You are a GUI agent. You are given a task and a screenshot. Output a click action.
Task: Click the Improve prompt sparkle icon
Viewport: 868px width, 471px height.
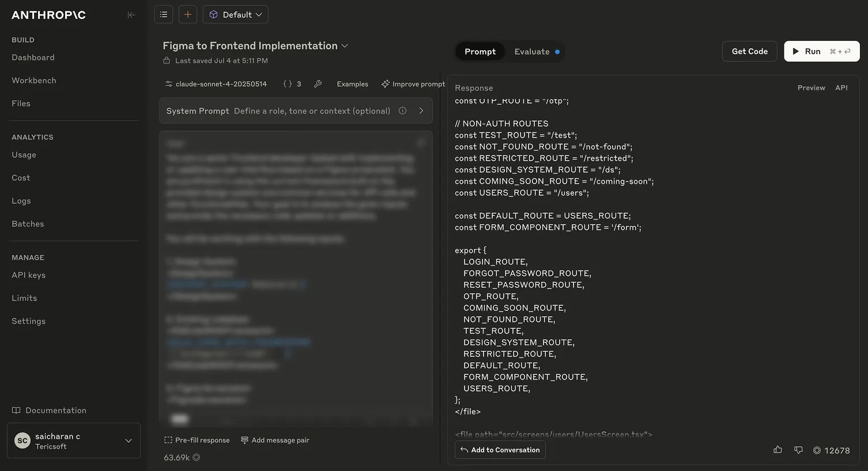pyautogui.click(x=385, y=83)
